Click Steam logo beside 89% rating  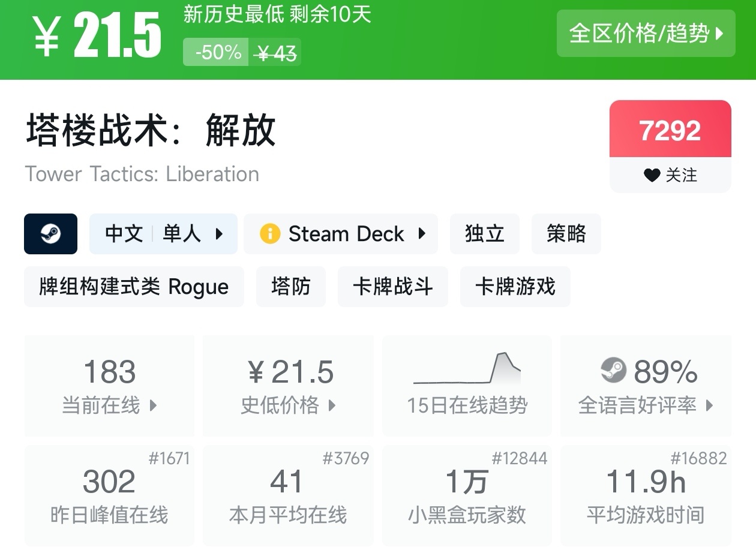pyautogui.click(x=613, y=371)
